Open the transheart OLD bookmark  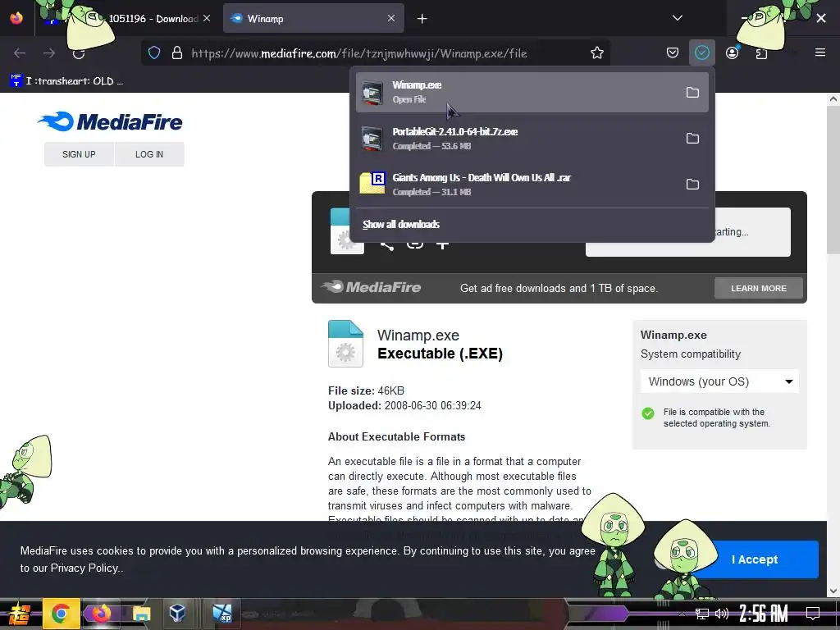67,81
